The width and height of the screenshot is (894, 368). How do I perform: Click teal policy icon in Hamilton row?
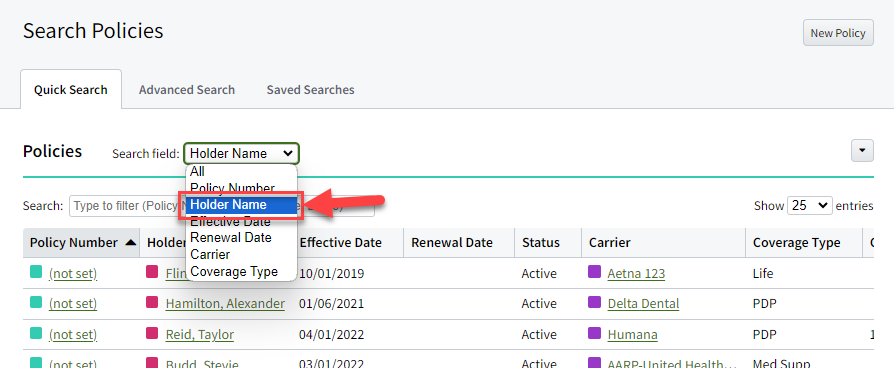(36, 302)
